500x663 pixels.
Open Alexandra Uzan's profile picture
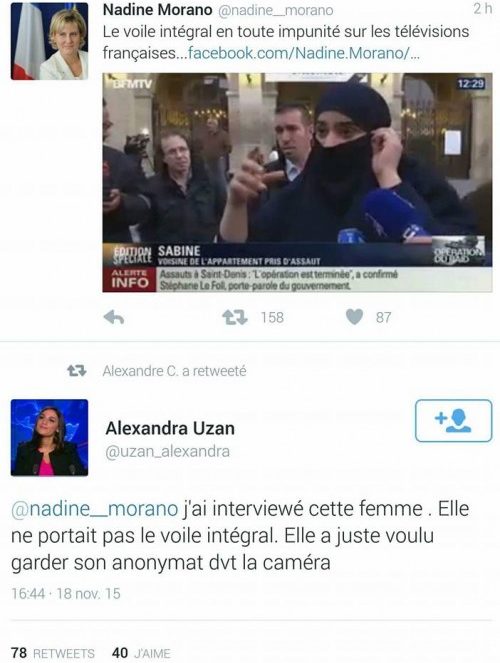(x=49, y=438)
